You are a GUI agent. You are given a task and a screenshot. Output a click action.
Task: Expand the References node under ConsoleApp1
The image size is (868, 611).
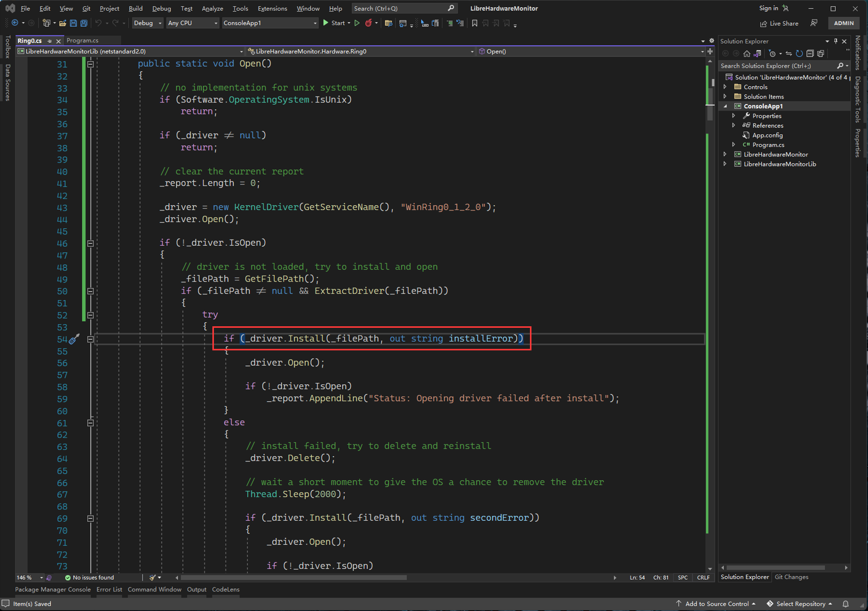(734, 125)
